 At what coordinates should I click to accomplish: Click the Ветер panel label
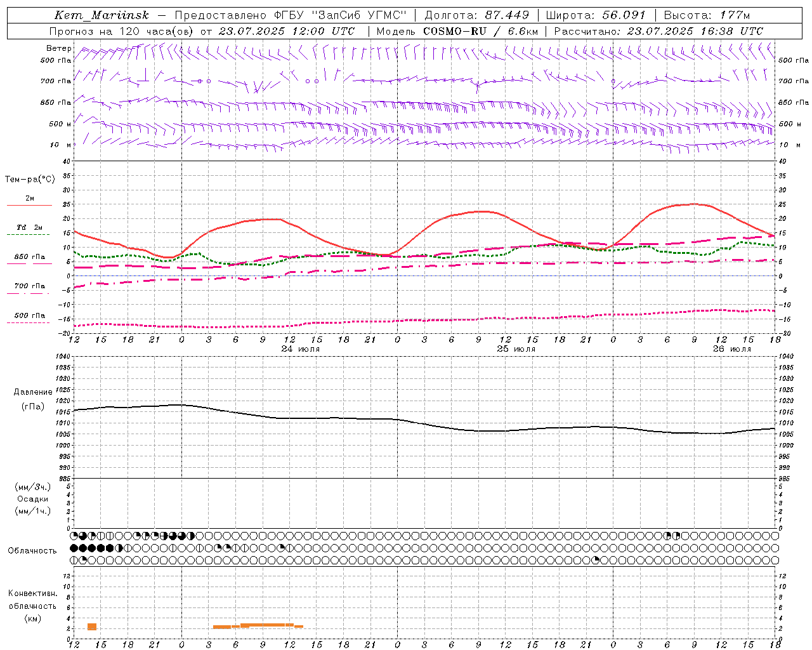click(x=58, y=48)
